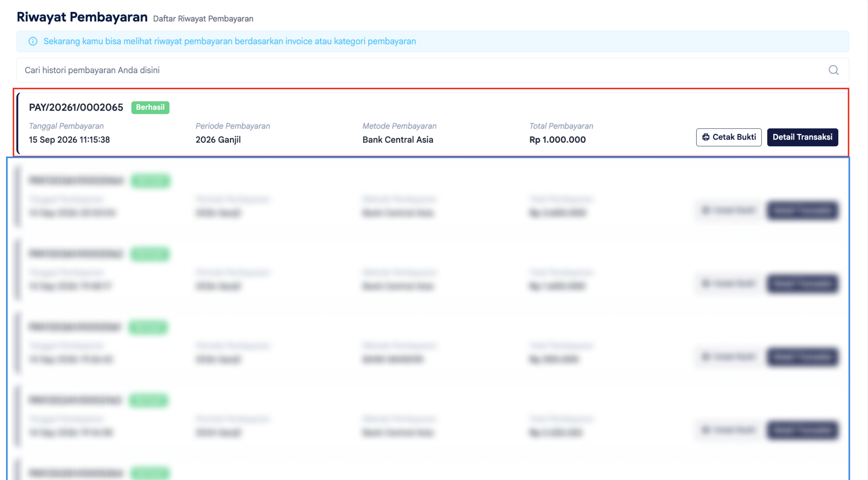Select payment number PAY/20261/0002065
868x480 pixels.
76,108
